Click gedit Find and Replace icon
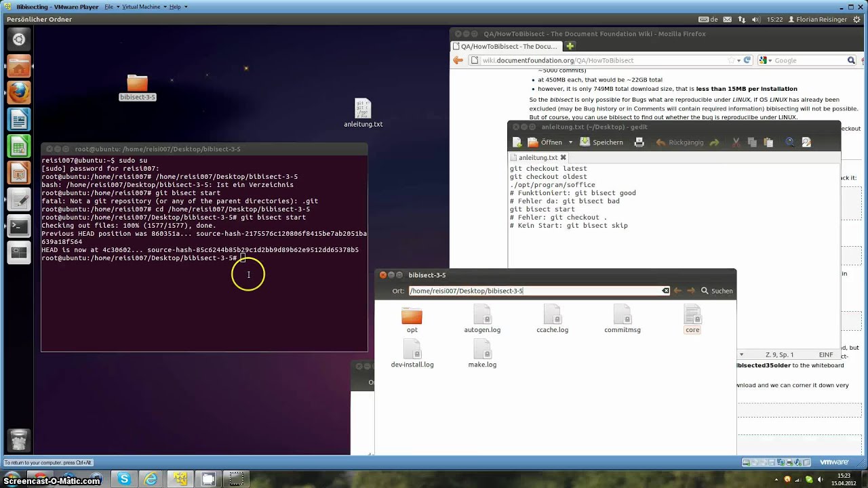The height and width of the screenshot is (488, 868). coord(806,142)
